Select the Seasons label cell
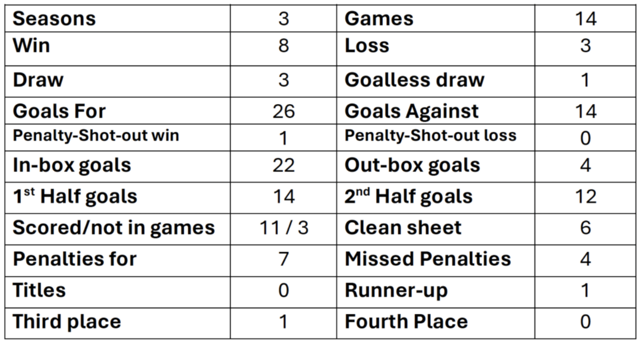Screen dimensions: 644x347 pyautogui.click(x=119, y=19)
